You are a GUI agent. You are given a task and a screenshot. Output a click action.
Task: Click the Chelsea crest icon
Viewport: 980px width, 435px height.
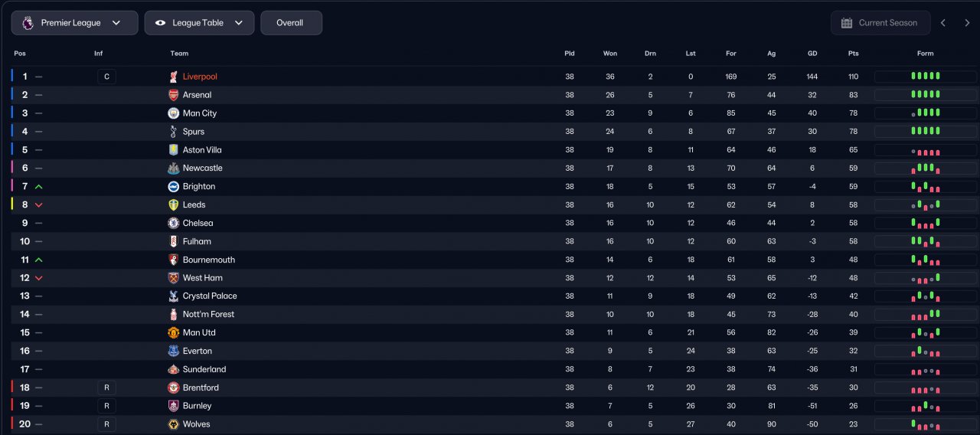[173, 223]
